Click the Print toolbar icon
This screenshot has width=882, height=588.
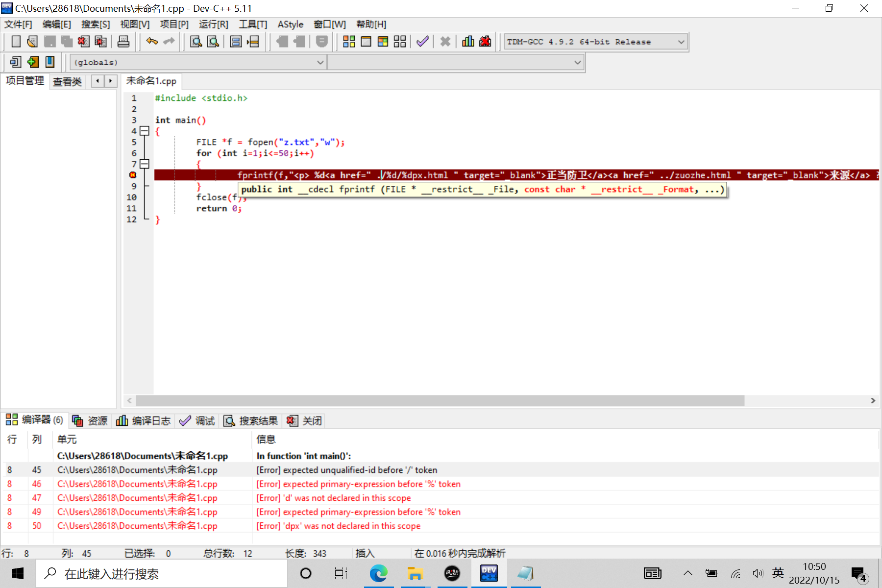[x=123, y=42]
